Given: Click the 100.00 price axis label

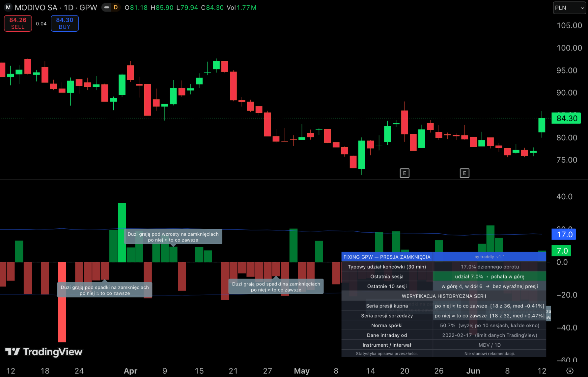Looking at the screenshot, I should pos(569,48).
